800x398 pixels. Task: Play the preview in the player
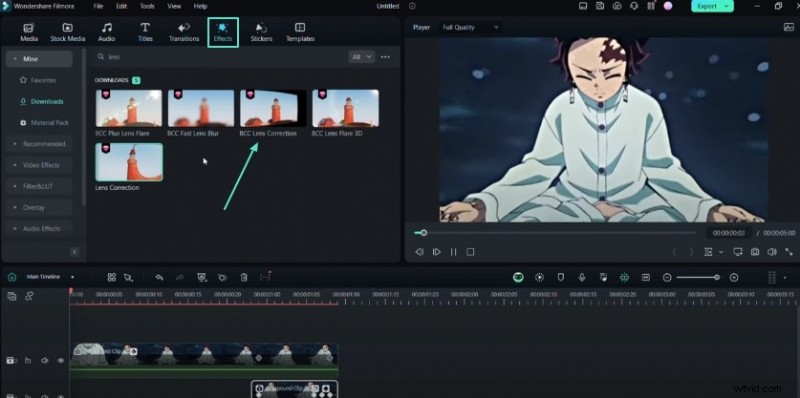pos(437,252)
